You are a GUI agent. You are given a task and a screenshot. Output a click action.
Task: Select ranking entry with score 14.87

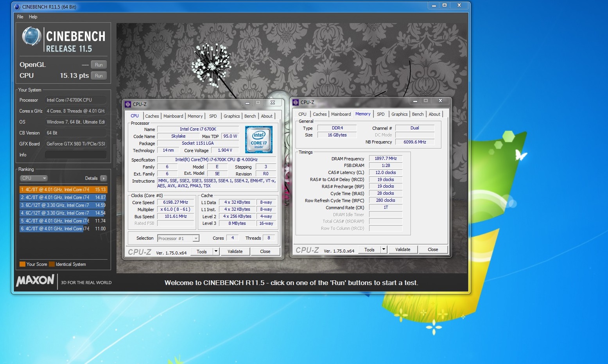pyautogui.click(x=63, y=197)
